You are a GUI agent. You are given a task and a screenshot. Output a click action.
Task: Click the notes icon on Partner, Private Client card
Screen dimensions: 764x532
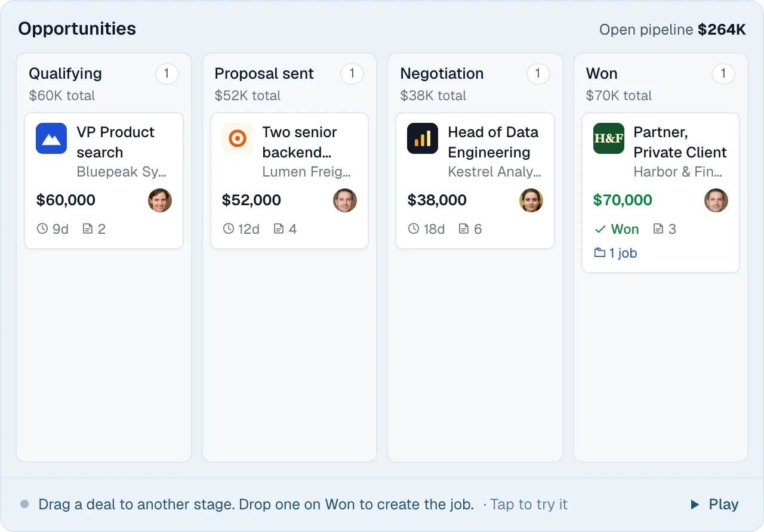pos(658,229)
